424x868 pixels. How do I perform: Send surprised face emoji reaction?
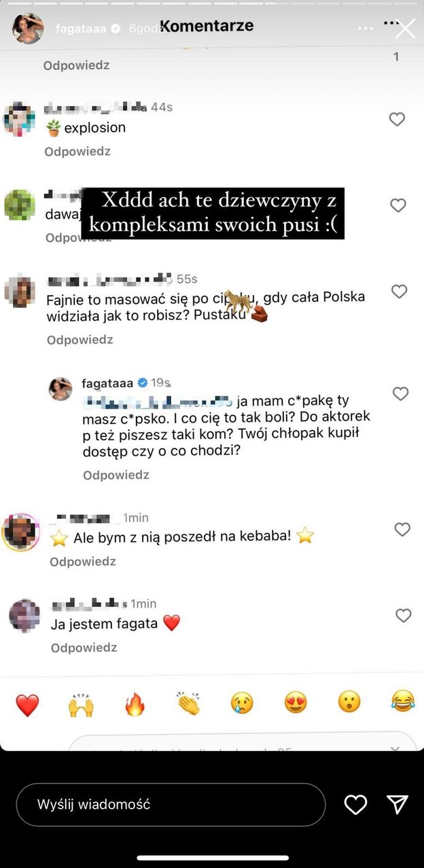coord(349,704)
